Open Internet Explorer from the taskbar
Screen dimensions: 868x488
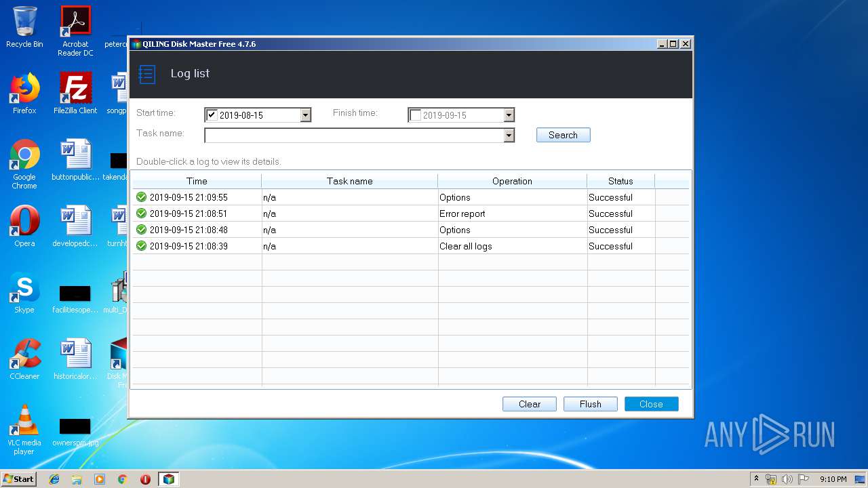[54, 479]
